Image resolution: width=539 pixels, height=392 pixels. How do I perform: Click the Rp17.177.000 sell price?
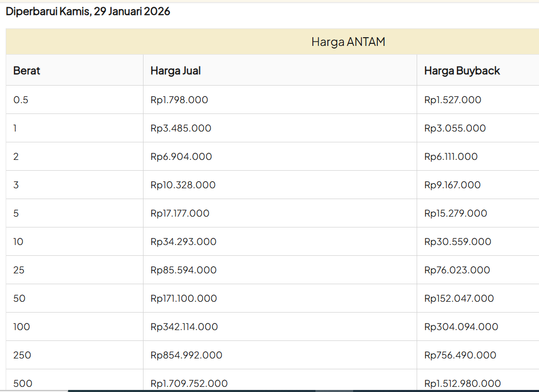pos(180,214)
